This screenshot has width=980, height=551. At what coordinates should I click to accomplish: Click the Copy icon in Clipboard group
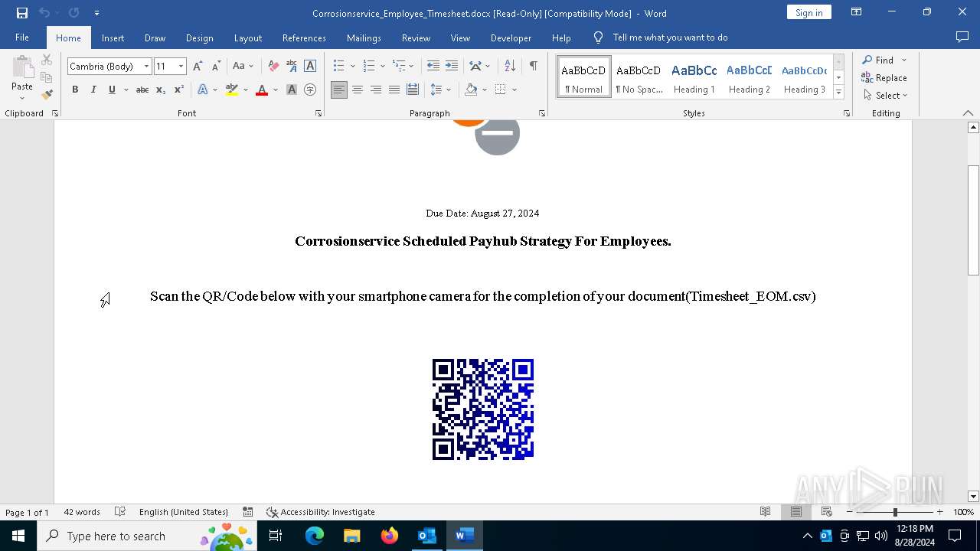tap(47, 77)
